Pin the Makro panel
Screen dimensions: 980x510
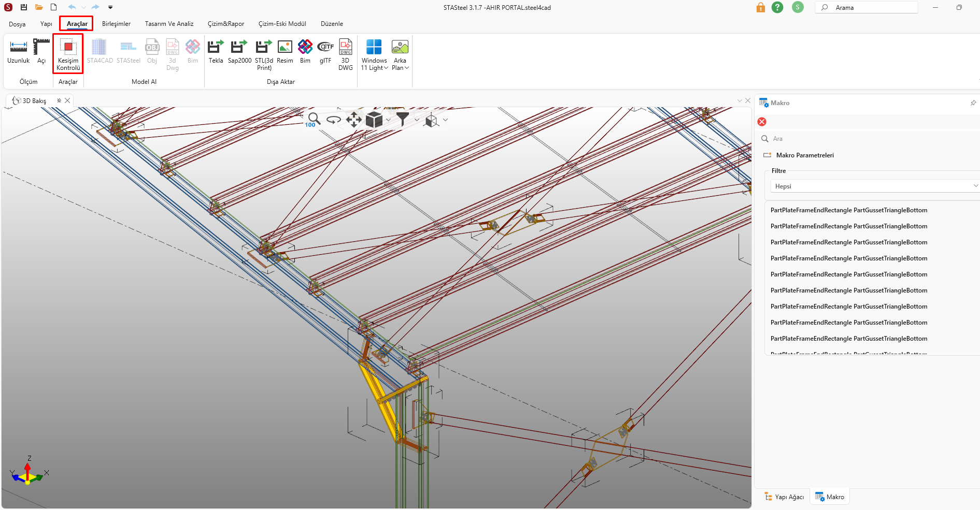click(973, 103)
